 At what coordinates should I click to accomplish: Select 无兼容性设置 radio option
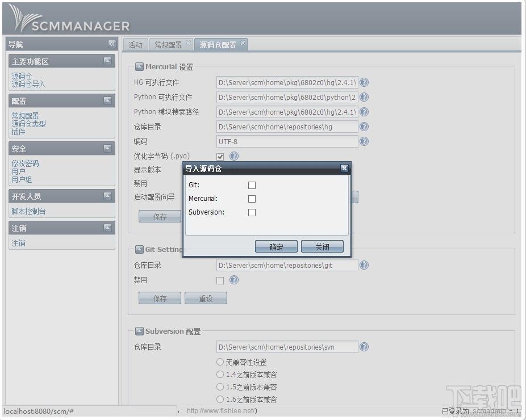(x=220, y=362)
